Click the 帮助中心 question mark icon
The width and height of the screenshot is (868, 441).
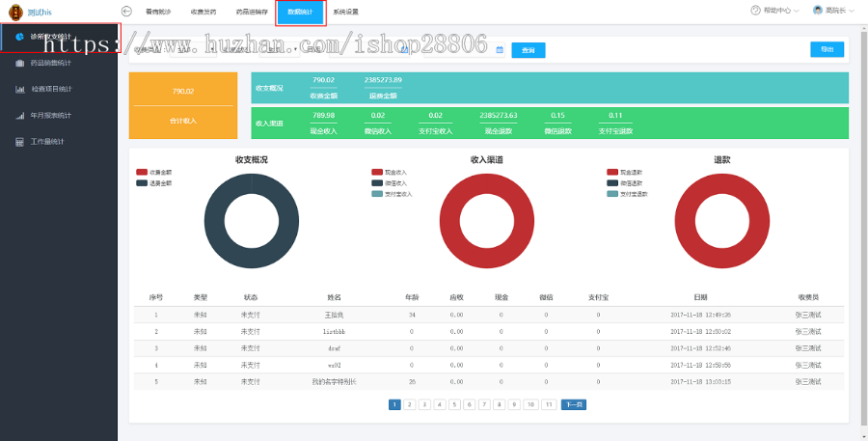tap(755, 11)
